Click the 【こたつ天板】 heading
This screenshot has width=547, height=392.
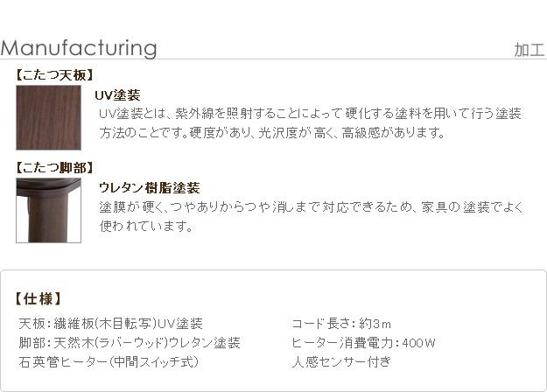click(55, 75)
